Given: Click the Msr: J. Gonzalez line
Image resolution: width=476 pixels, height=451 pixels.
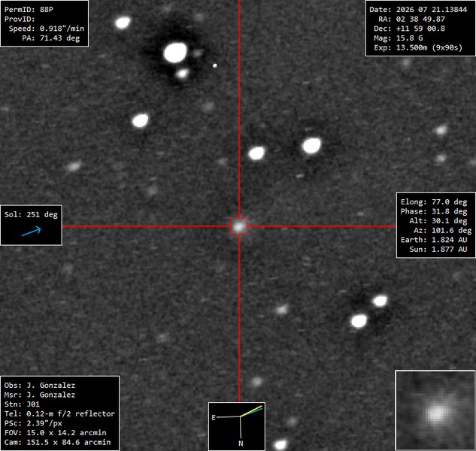Looking at the screenshot, I should [40, 395].
